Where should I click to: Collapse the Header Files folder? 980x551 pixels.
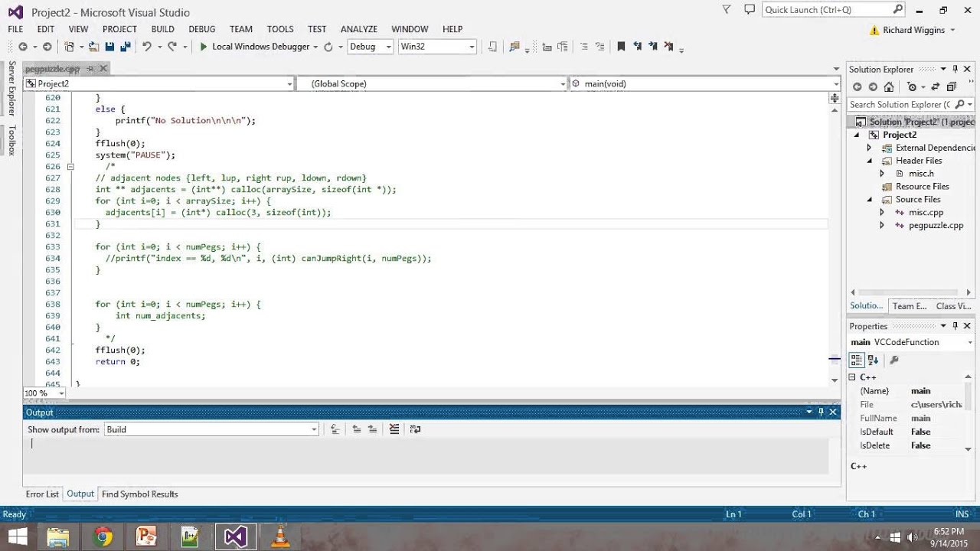[870, 161]
